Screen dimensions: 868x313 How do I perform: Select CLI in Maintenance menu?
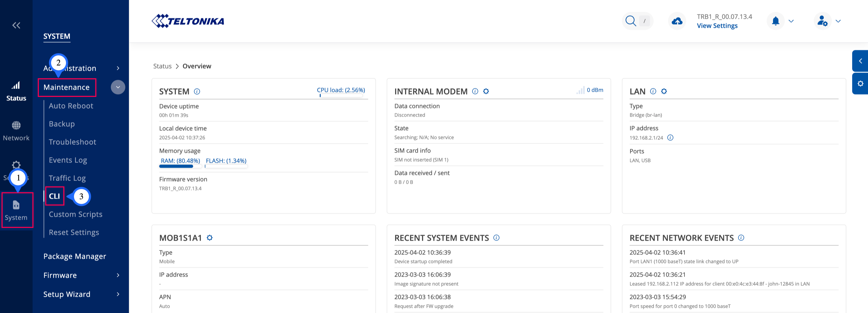click(x=54, y=196)
